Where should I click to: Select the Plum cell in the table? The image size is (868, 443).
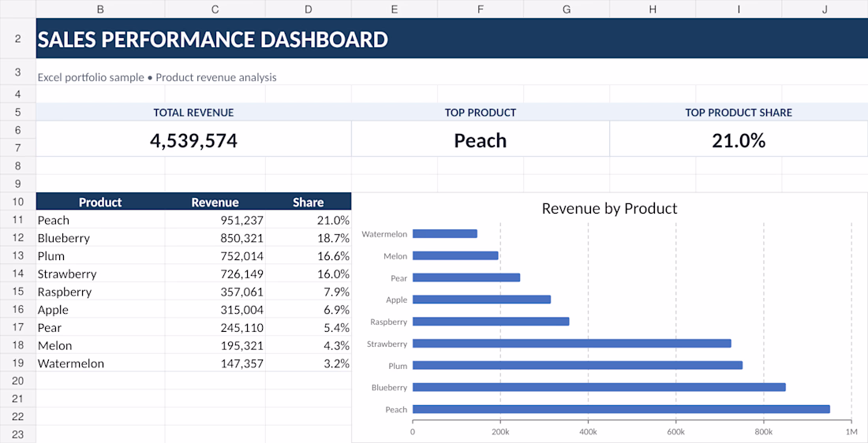(100, 255)
